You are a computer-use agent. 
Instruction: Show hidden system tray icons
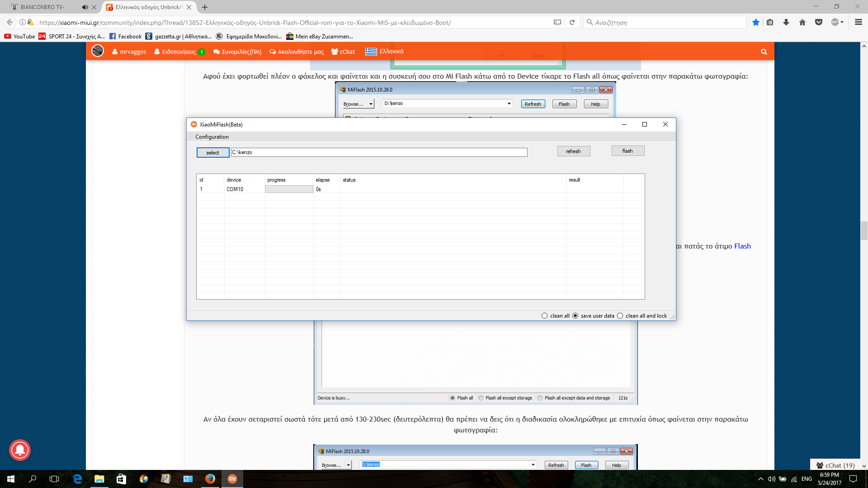(760, 479)
